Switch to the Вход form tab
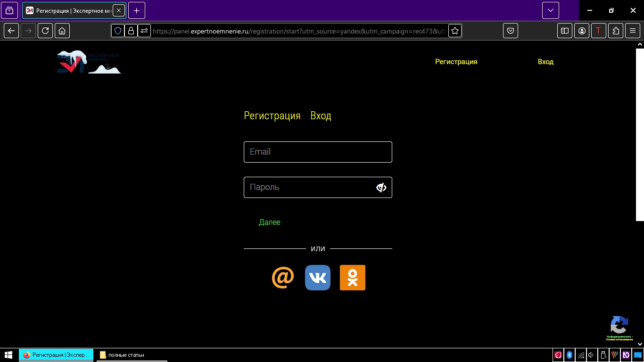Screen dimensions: 644x362 [321, 116]
